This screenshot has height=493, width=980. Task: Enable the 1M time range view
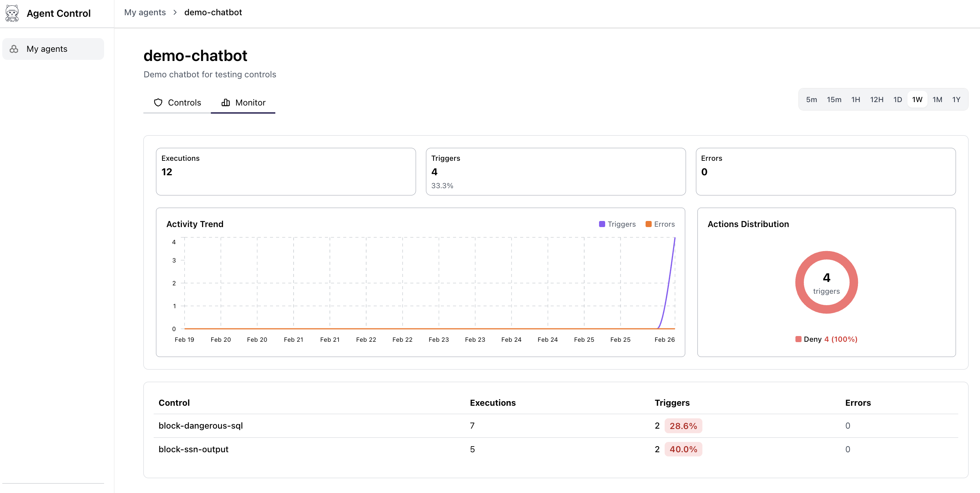click(937, 99)
